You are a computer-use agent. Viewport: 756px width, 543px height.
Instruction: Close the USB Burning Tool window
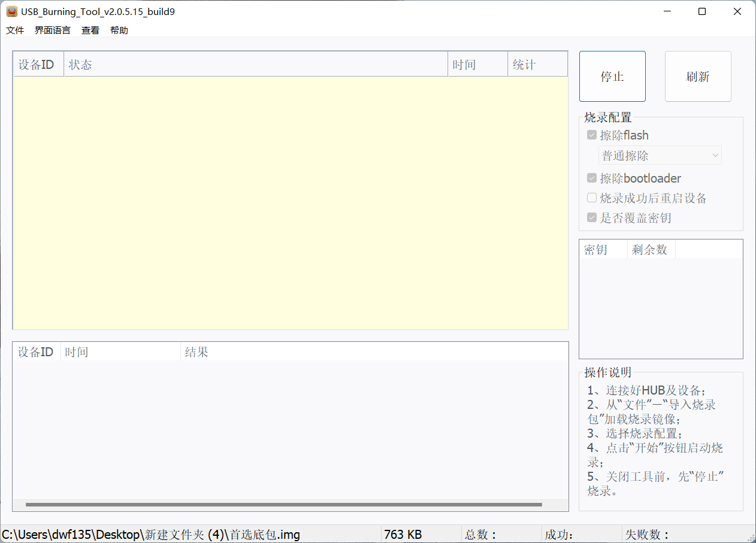[737, 11]
